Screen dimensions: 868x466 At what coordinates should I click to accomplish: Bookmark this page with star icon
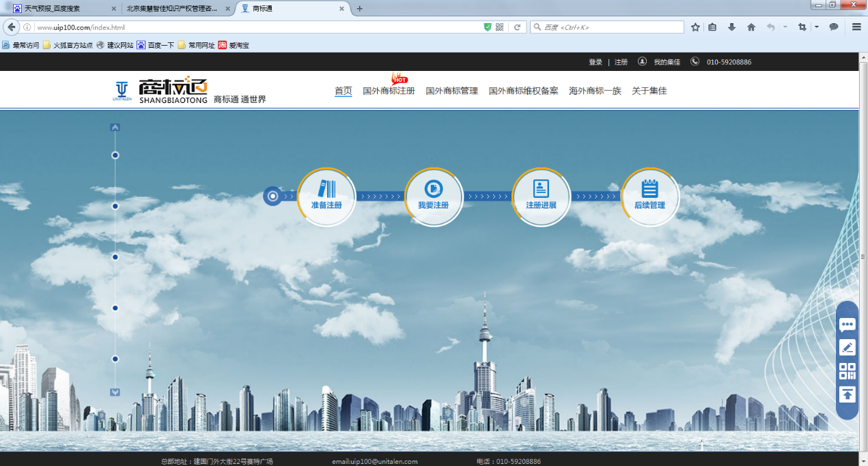point(695,27)
